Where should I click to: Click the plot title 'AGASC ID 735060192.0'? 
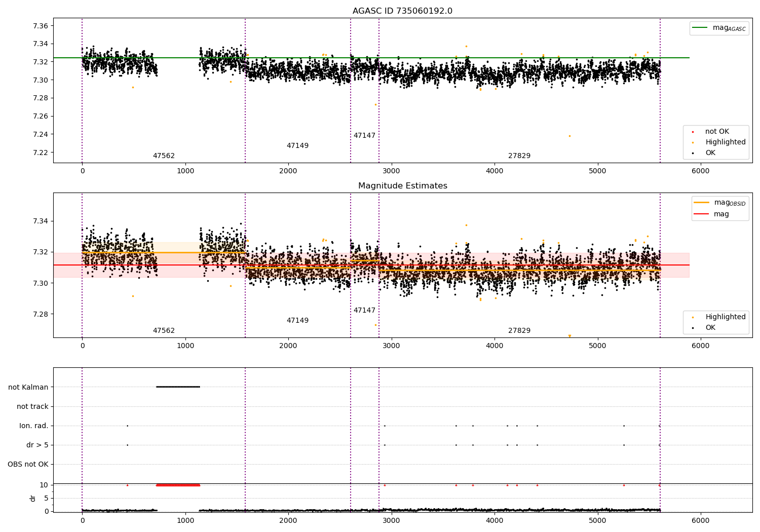(402, 11)
